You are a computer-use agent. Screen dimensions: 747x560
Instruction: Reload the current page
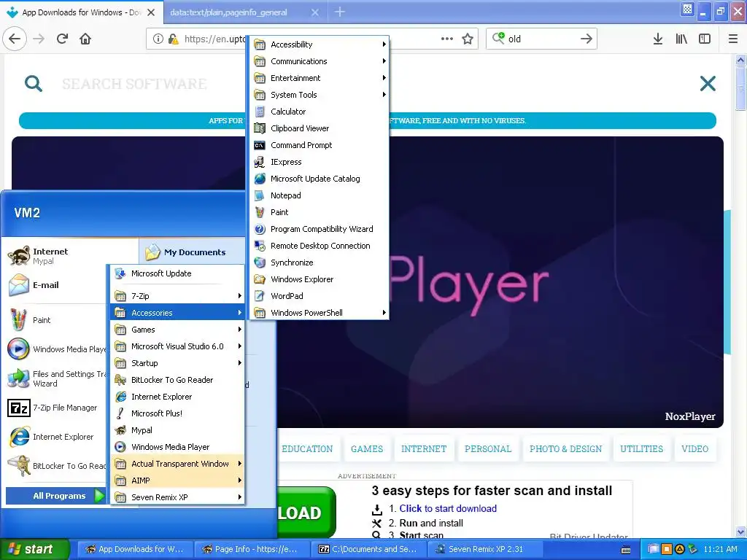click(62, 39)
